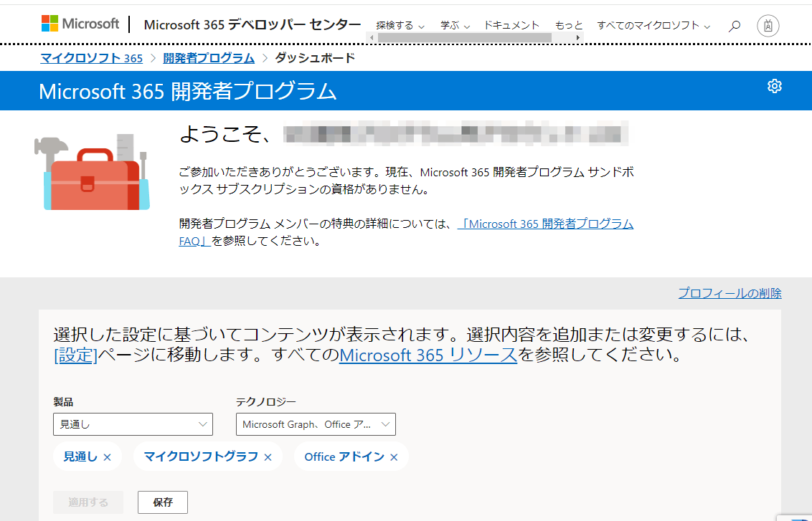Open the すべてのマイクロソフト dropdown
This screenshot has width=812, height=521.
tap(653, 24)
